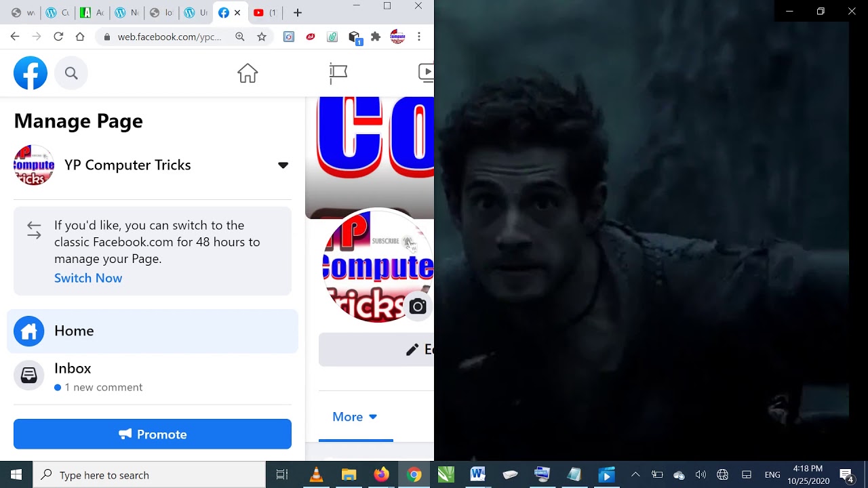Open Chrome three-dot menu

pyautogui.click(x=419, y=37)
